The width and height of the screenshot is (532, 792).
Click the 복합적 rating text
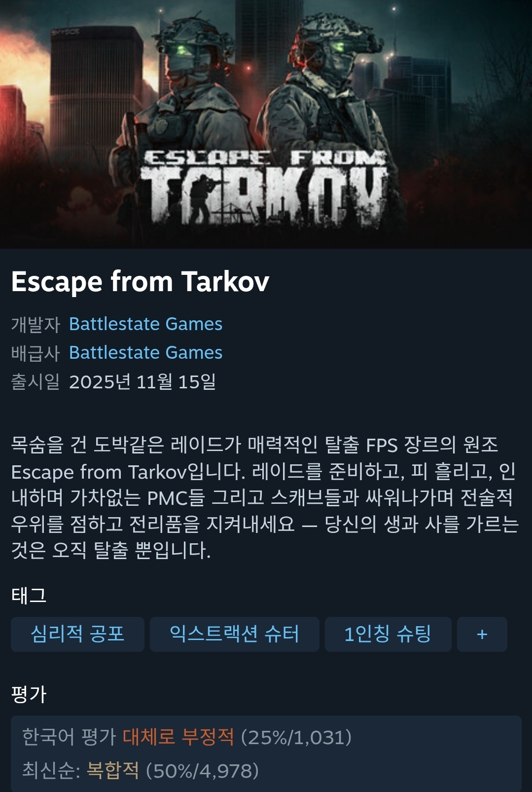[x=113, y=770]
